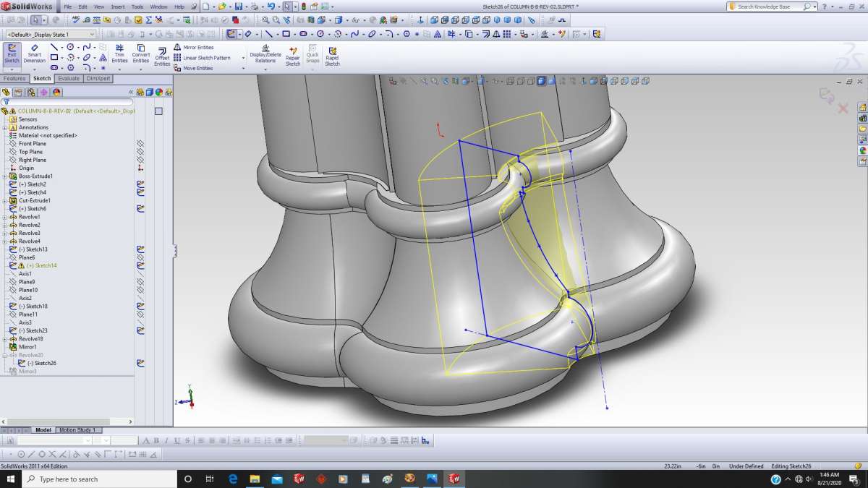Select Material <not specified> in the tree
868x488 pixels.
48,136
